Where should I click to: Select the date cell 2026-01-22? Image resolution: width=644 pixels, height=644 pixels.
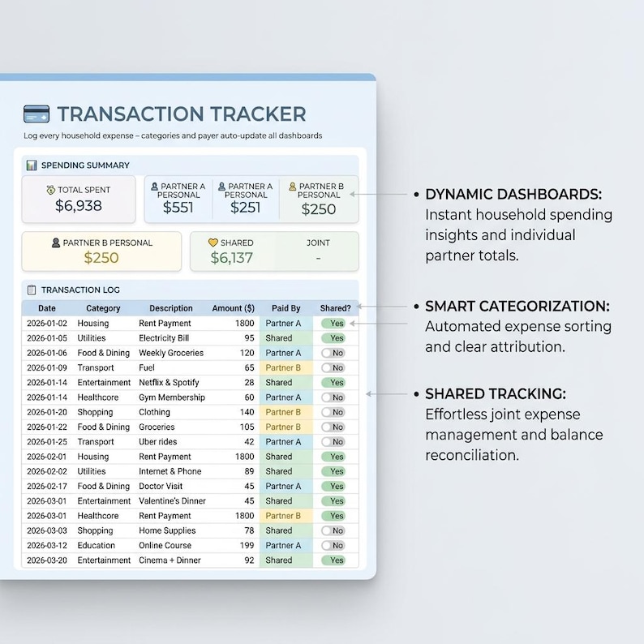click(x=47, y=427)
